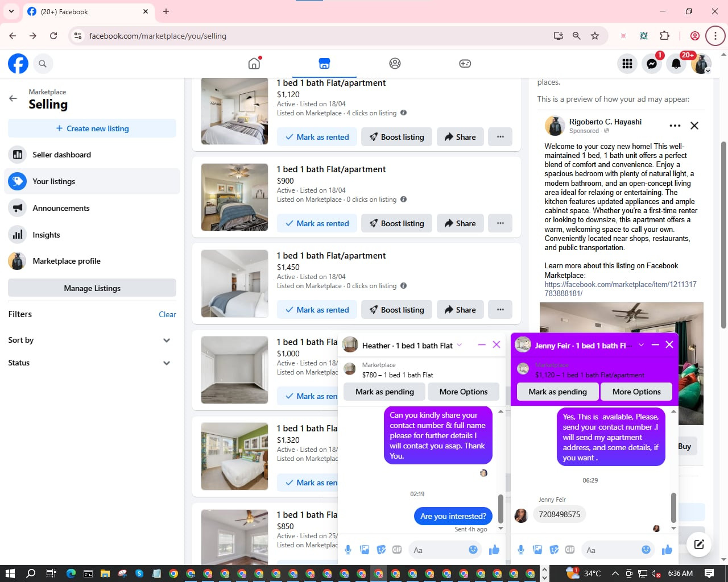Image resolution: width=728 pixels, height=582 pixels.
Task: Choose a GIF in Heather chat
Action: (x=397, y=550)
